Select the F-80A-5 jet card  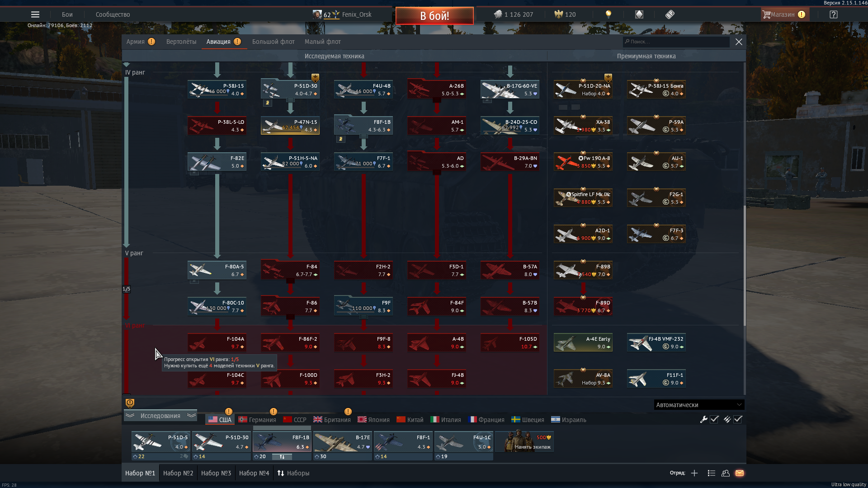[217, 270]
